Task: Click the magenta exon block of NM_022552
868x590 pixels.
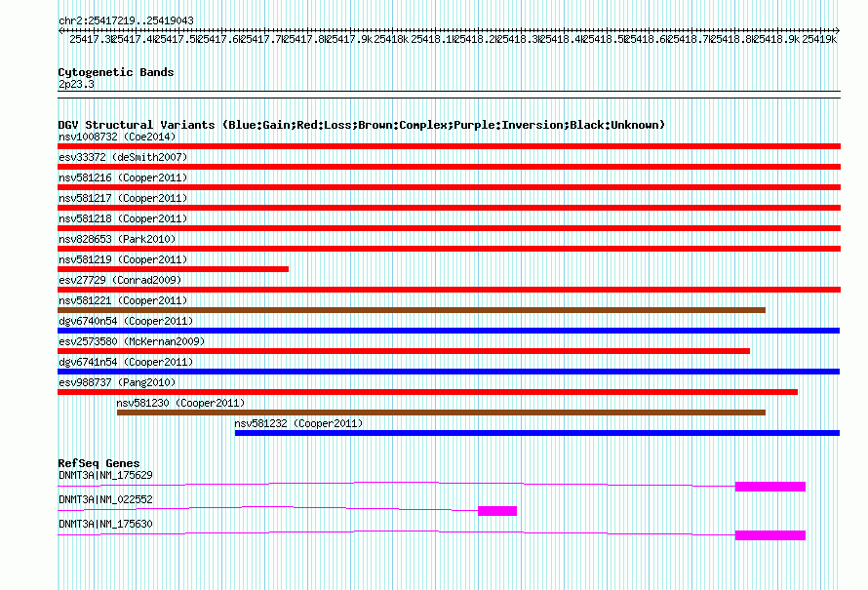Action: 497,511
